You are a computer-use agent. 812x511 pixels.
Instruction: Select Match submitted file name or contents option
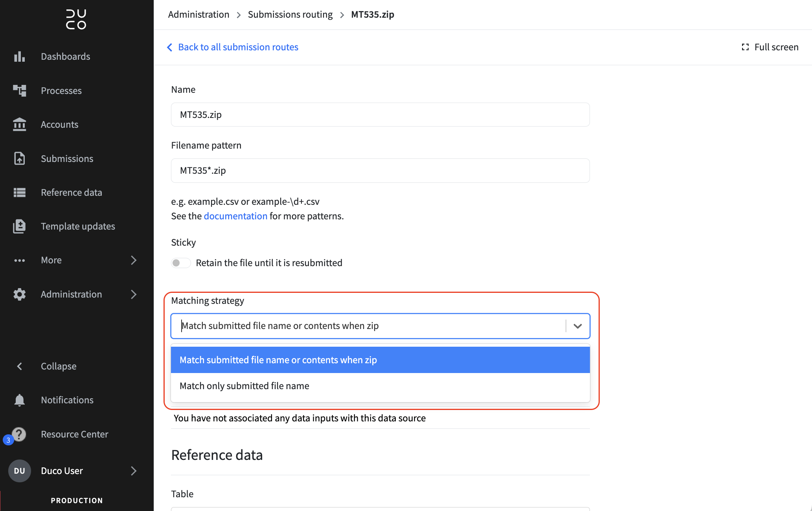[380, 360]
